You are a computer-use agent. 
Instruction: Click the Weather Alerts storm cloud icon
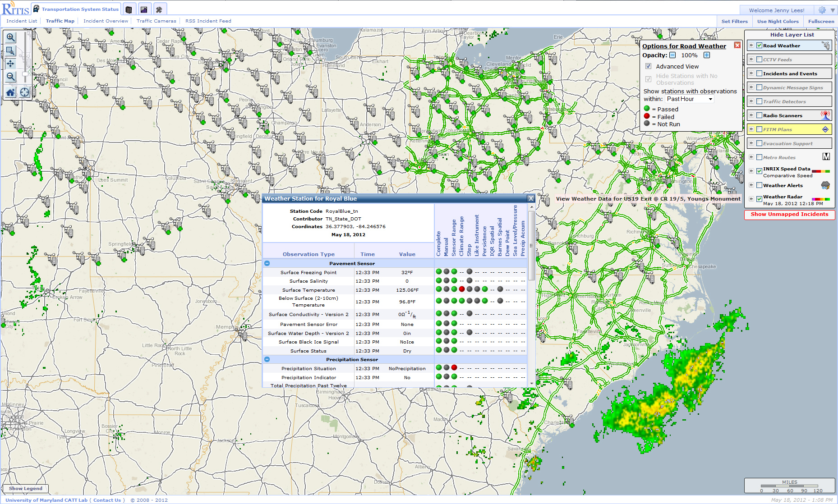click(x=825, y=185)
